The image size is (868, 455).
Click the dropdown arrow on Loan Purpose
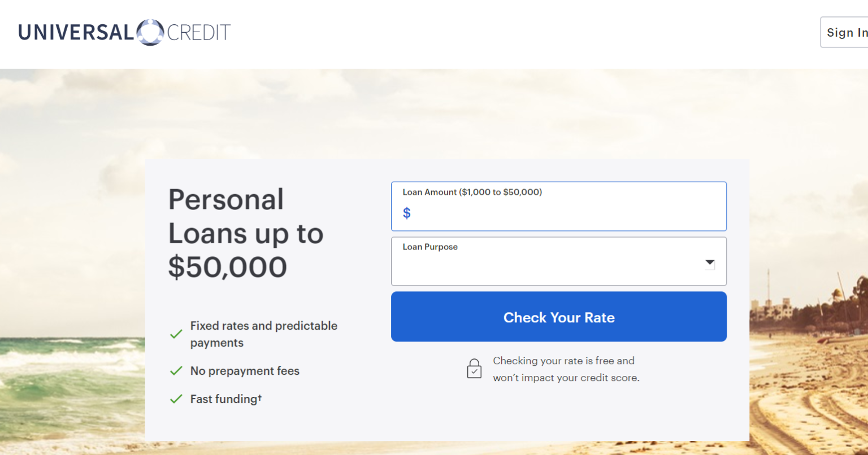[x=709, y=262]
